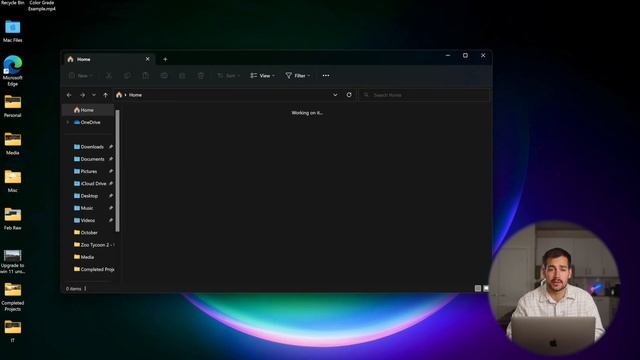Open the Feb Raw desktop folder

click(x=13, y=219)
